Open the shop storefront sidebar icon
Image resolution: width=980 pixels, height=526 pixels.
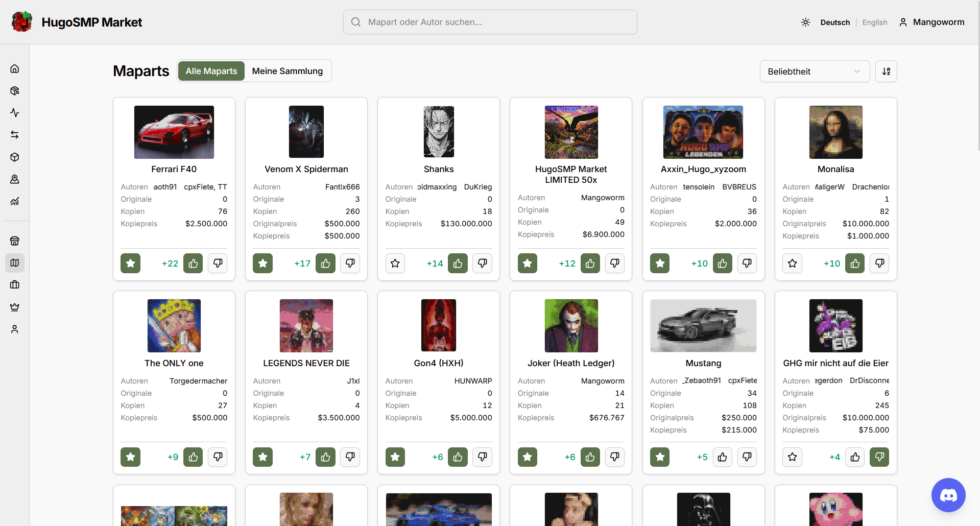[x=15, y=241]
